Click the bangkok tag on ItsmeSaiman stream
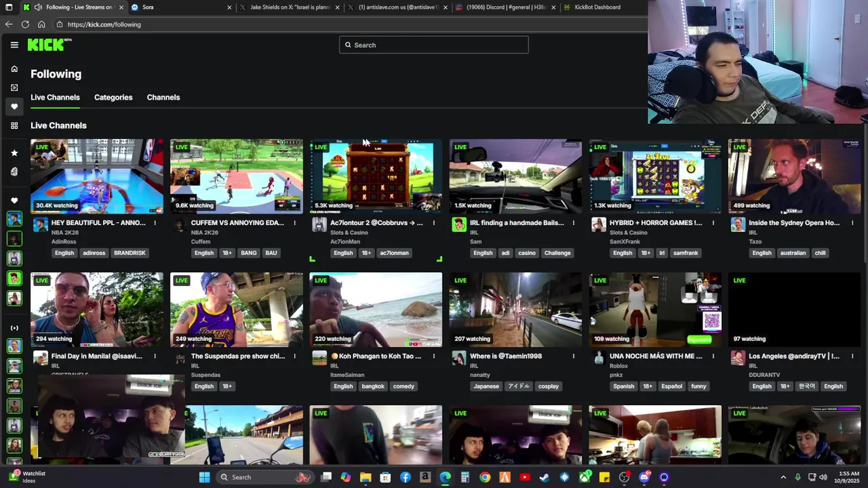This screenshot has height=488, width=868. point(373,386)
